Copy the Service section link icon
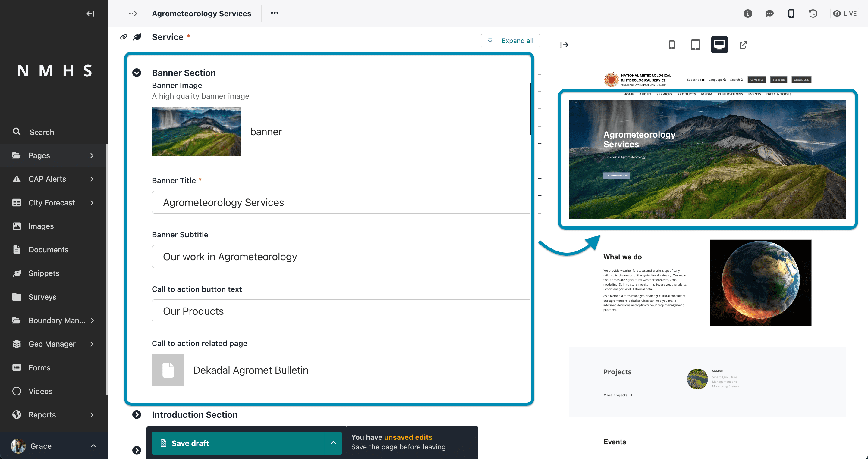The height and width of the screenshot is (459, 868). [x=124, y=37]
